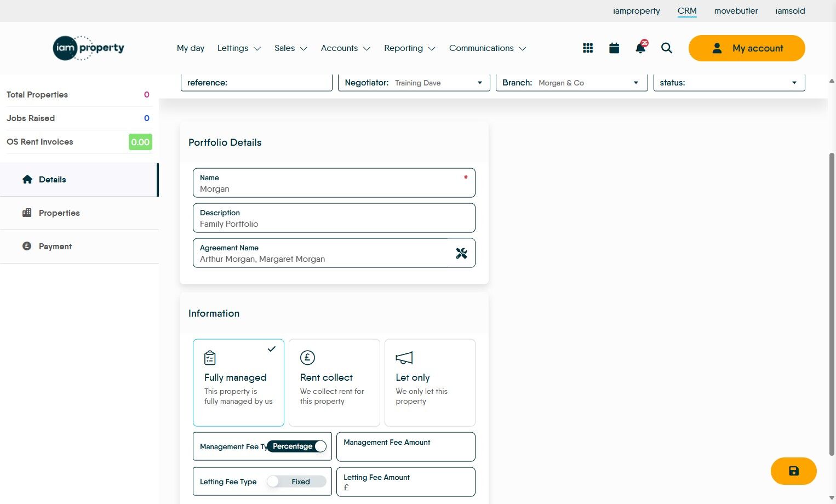Click the OS Rent Invoices 0.00 badge
Screen dimensions: 836x504
tap(140, 142)
